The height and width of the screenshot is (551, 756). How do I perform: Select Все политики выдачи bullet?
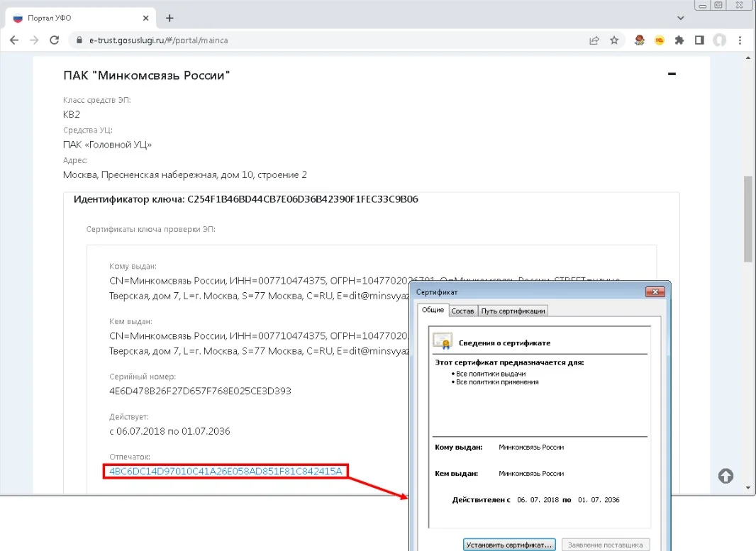point(491,374)
